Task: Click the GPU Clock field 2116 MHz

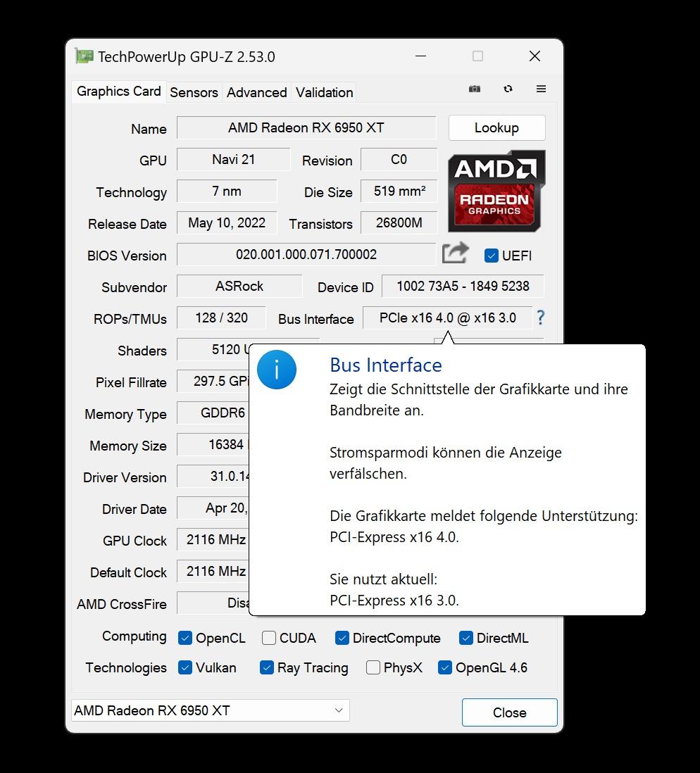Action: 213,539
